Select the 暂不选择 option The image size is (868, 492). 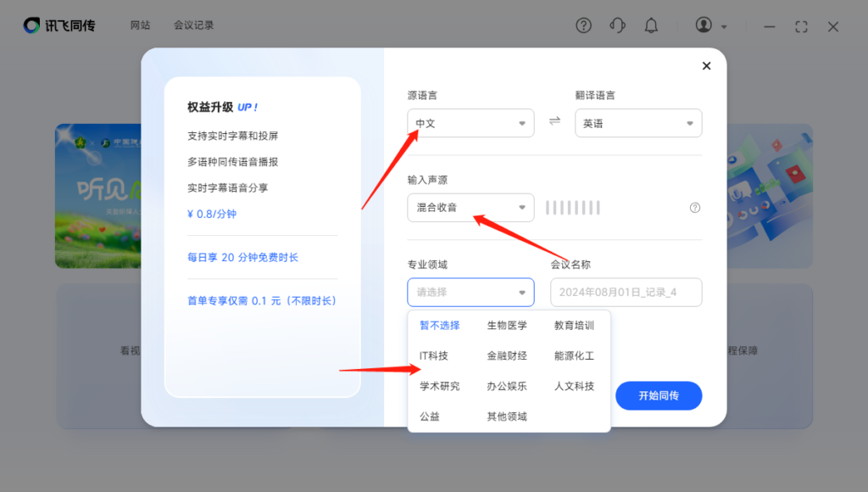(x=439, y=325)
